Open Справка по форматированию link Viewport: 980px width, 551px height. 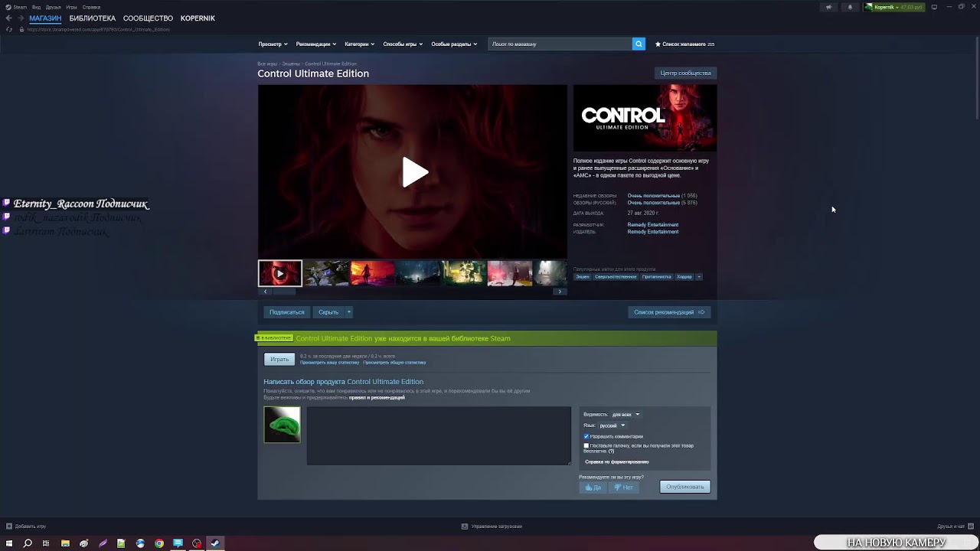tap(617, 462)
